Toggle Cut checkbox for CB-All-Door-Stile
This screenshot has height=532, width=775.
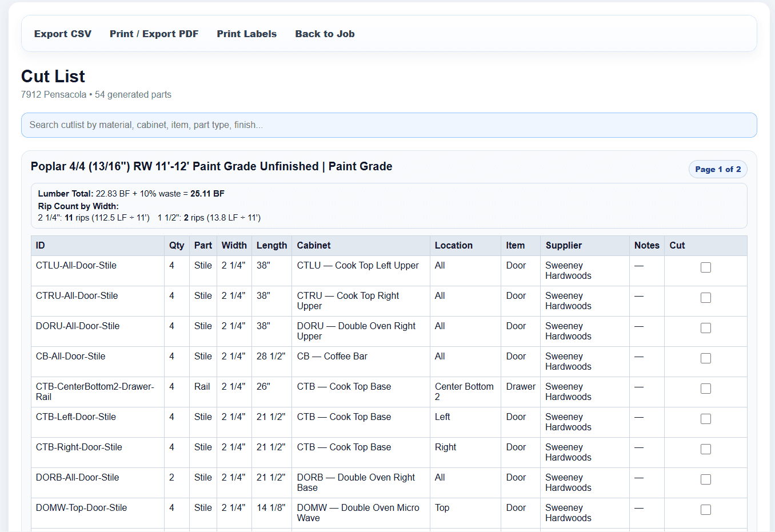click(x=706, y=358)
